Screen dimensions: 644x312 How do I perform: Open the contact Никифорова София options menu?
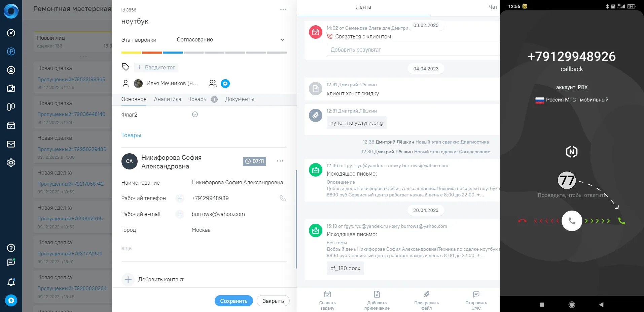280,161
